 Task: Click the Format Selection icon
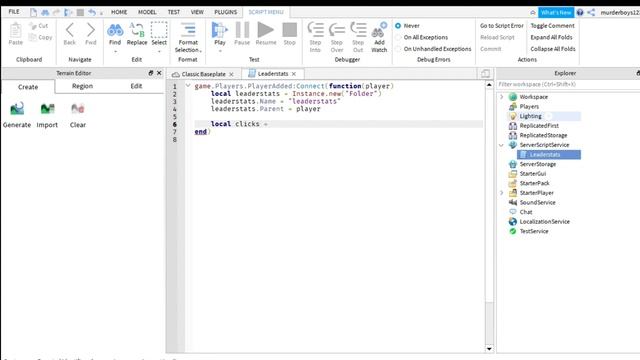[x=188, y=30]
